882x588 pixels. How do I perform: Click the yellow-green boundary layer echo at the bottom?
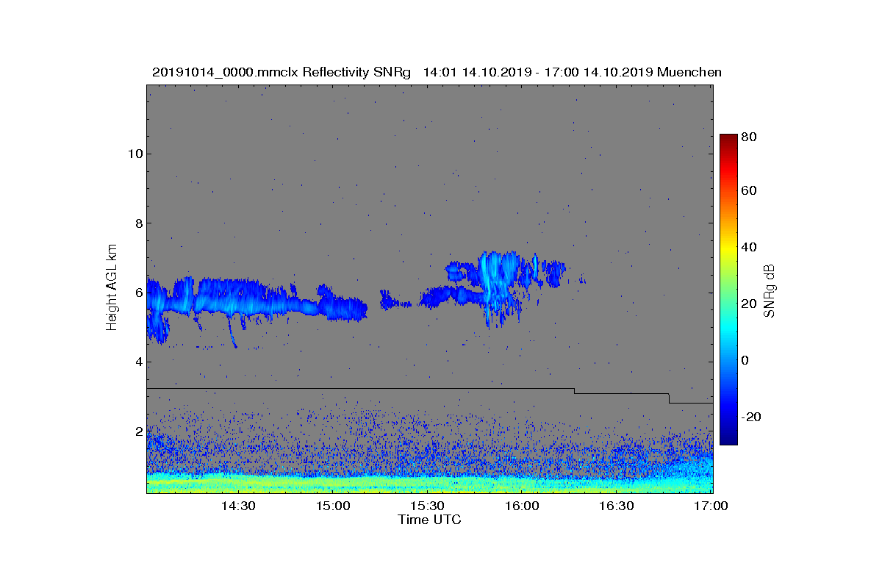429,483
